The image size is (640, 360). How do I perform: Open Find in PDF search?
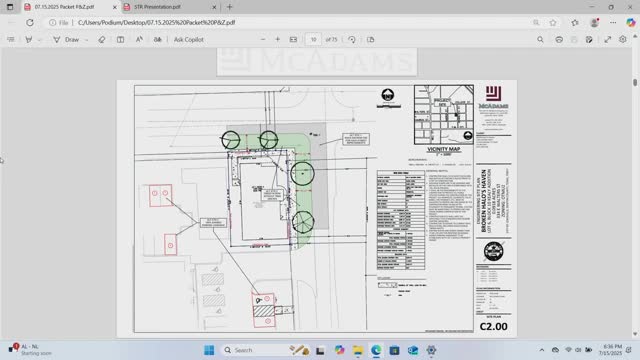540,40
